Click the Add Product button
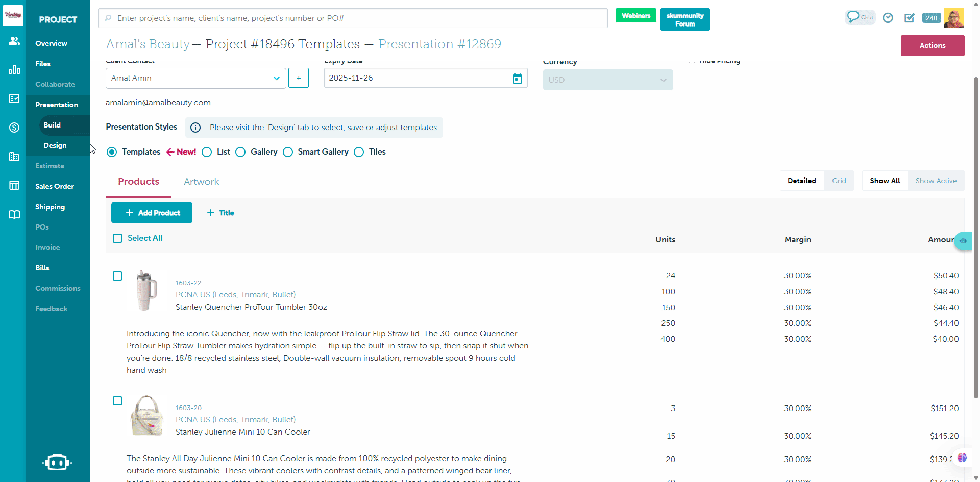Screen dimensions: 980x482 click(152, 213)
